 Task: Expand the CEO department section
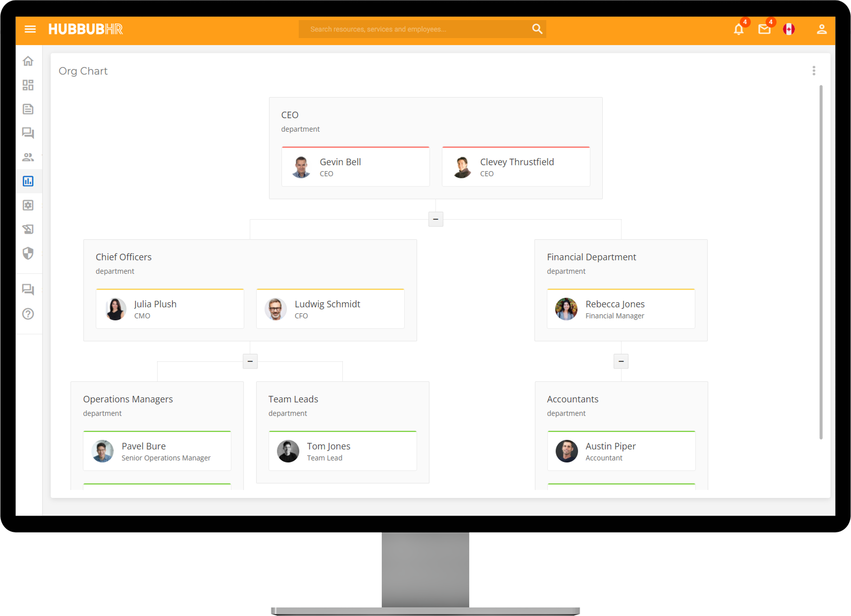[x=435, y=219]
